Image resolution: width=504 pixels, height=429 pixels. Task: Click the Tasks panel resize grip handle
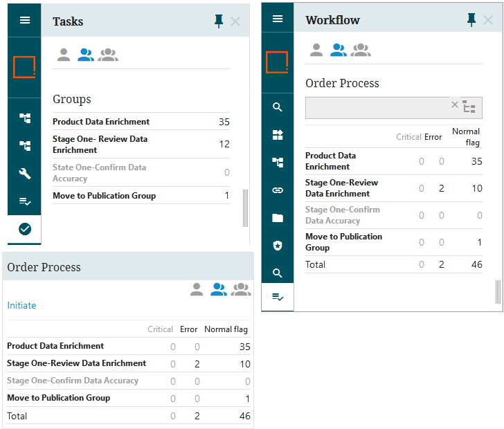245,208
